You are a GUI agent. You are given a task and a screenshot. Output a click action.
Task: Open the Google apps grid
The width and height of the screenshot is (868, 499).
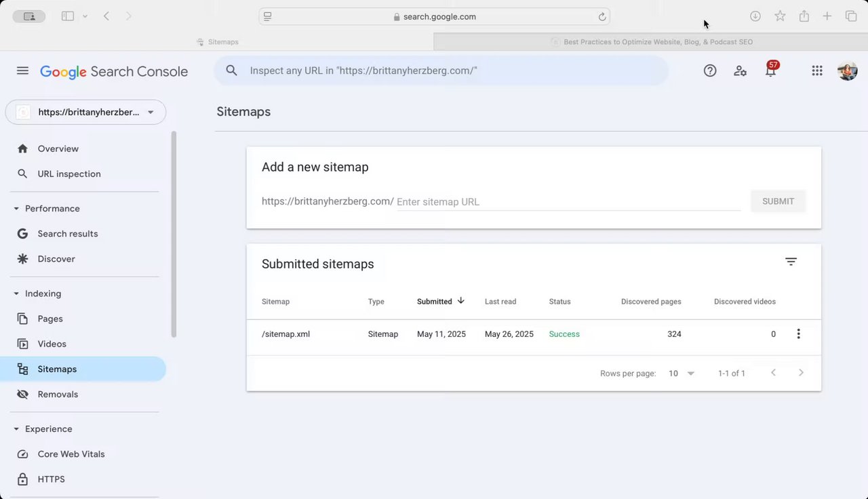[x=817, y=71]
